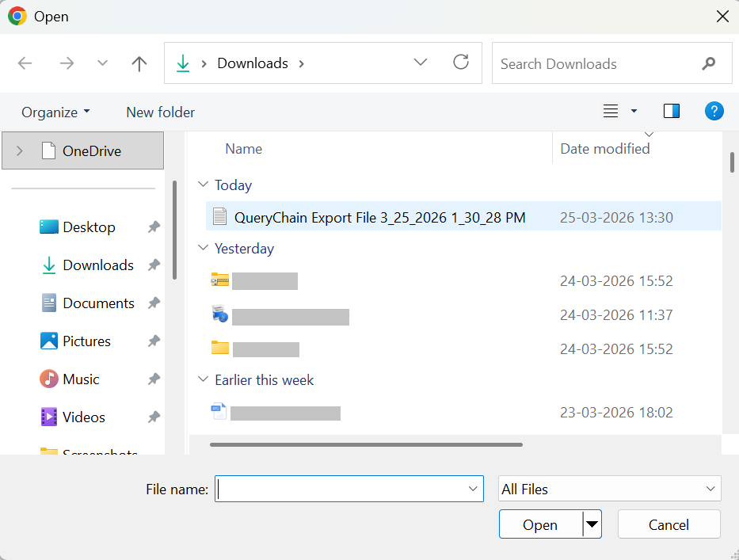Refresh the Downloads folder
Screen dimensions: 739x560
(x=461, y=63)
